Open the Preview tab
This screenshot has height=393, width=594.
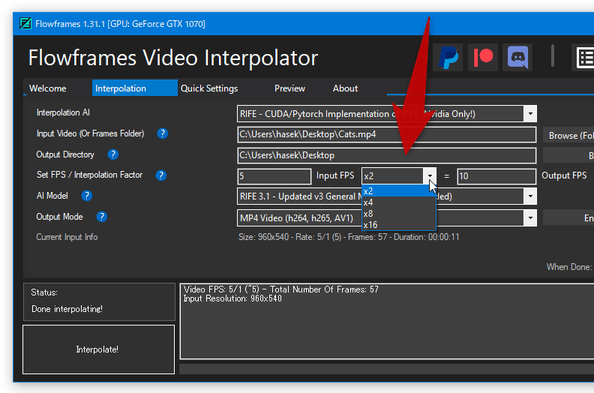(x=289, y=88)
